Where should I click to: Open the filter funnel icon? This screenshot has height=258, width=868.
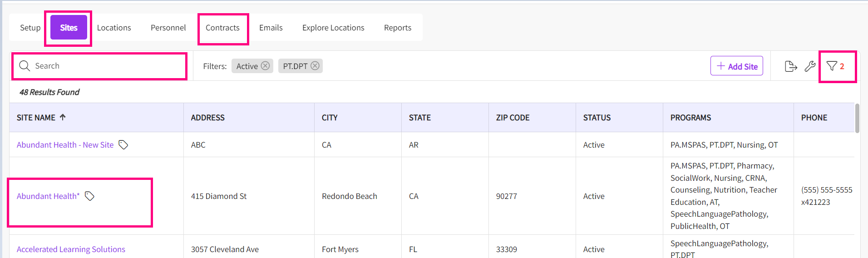(x=832, y=66)
